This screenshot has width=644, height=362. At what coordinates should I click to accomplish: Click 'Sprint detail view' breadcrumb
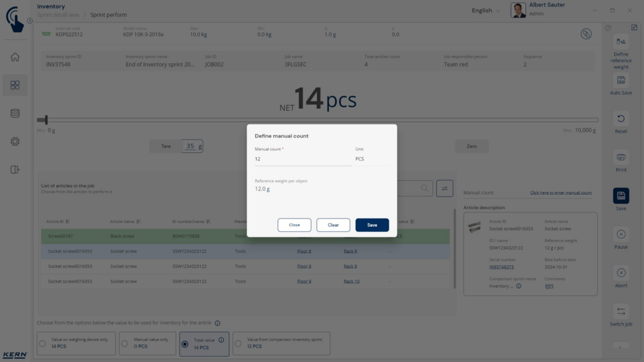pos(58,15)
